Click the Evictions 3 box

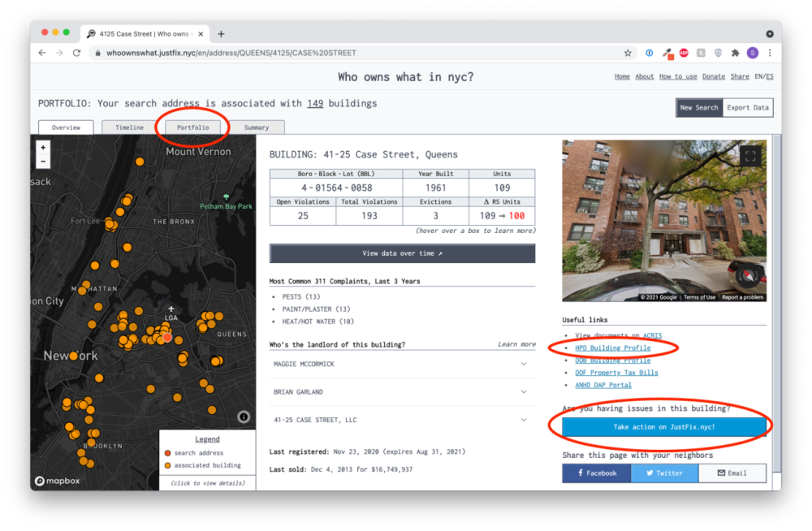point(435,211)
